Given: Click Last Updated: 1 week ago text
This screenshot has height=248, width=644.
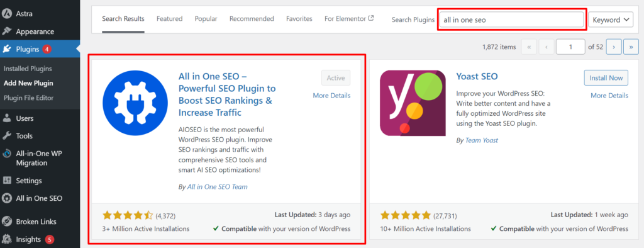Looking at the screenshot, I should 589,215.
